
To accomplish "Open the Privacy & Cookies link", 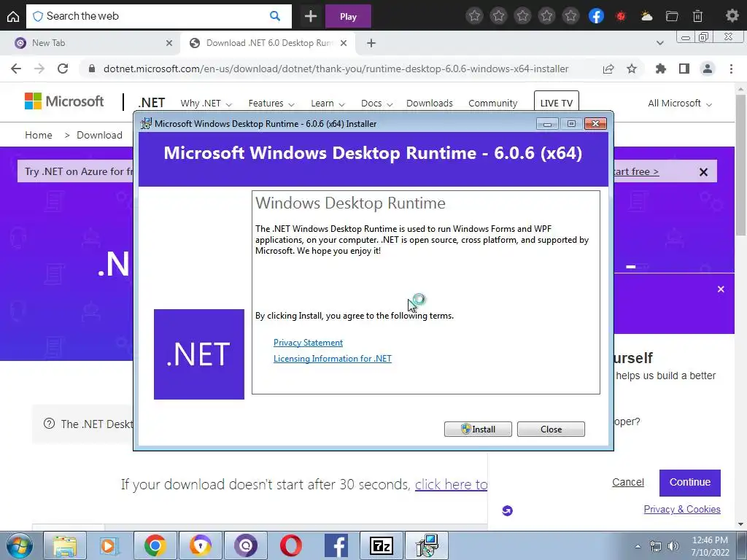I will (x=682, y=509).
